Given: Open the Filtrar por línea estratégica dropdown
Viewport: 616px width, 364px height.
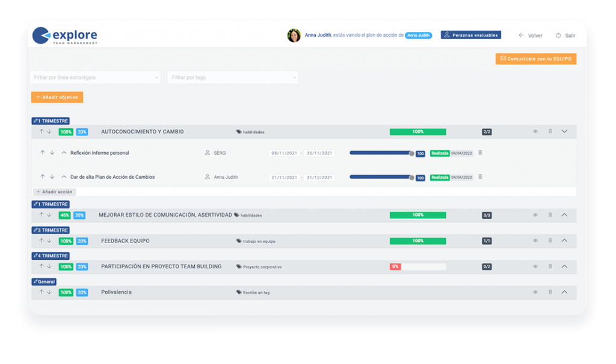Looking at the screenshot, I should [96, 78].
